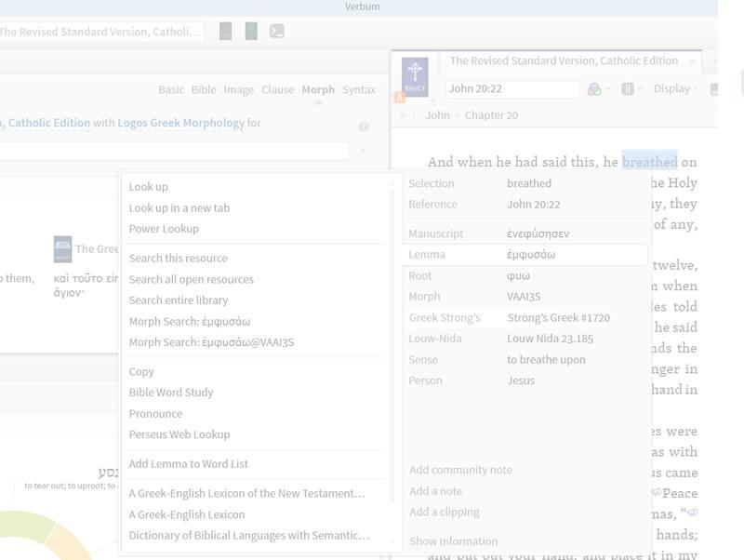Open help for Morph search
Image resolution: width=744 pixels, height=560 pixels.
click(x=364, y=127)
